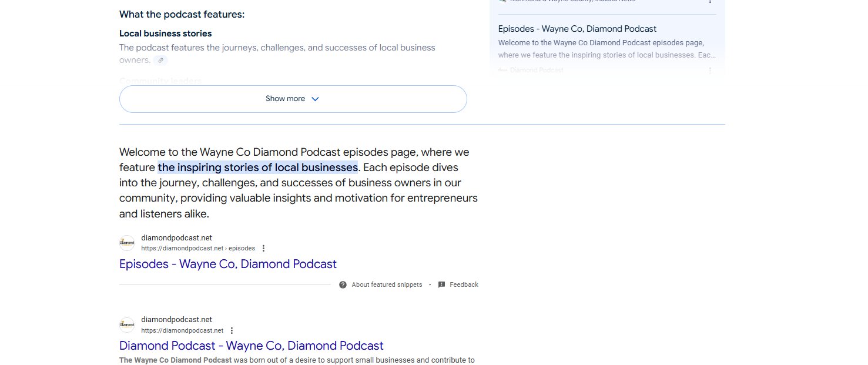Click the favicon beside the lower diamondpodcast.net result
Screen dimensions: 868x365
(x=126, y=324)
